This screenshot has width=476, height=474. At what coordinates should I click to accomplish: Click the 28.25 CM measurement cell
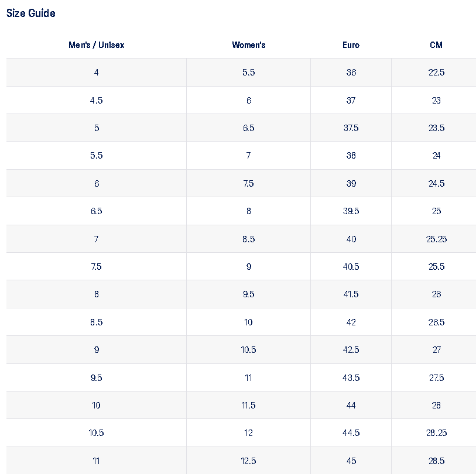point(436,433)
